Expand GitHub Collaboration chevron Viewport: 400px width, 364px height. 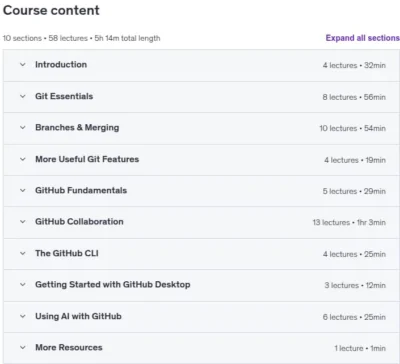23,222
